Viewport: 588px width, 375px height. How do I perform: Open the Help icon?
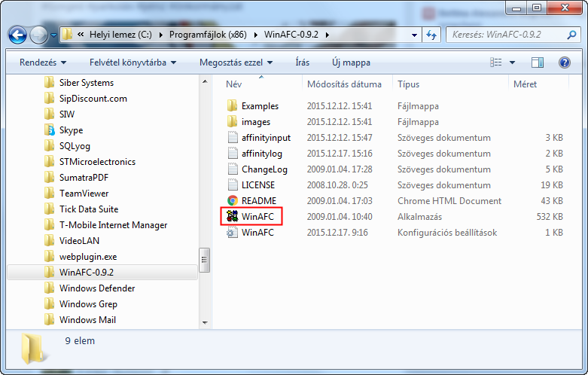(565, 62)
